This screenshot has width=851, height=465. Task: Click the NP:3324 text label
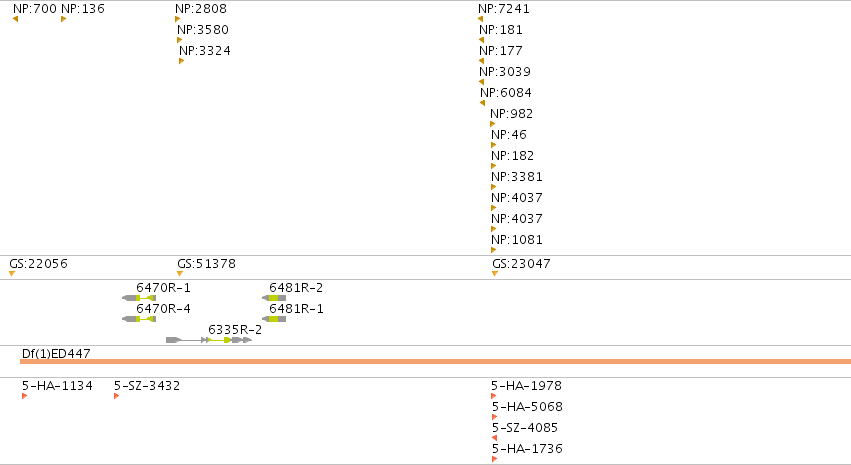pos(205,51)
